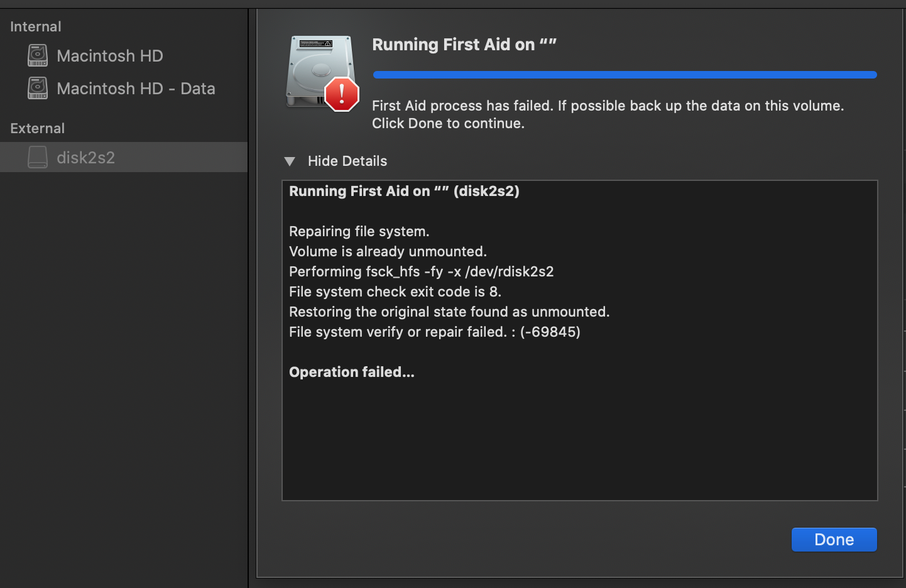
Task: Click the hard drive image in the dialog
Action: click(316, 69)
